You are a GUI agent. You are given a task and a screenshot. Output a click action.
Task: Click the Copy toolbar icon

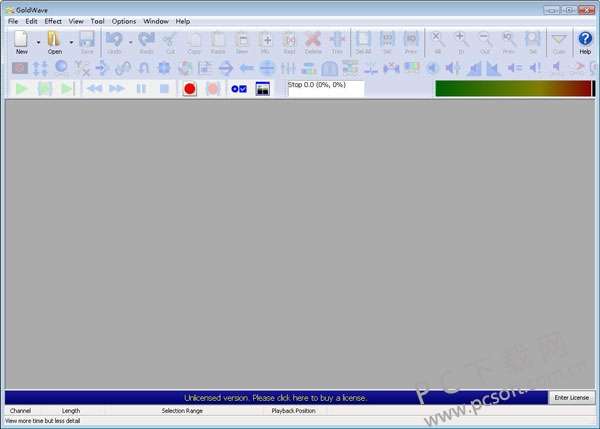point(194,42)
